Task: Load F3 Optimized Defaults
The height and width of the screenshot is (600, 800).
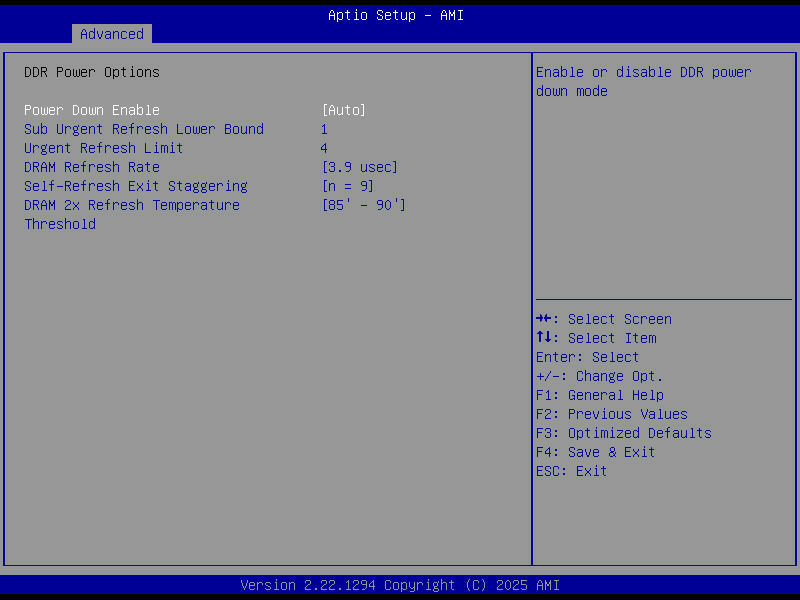Action: pos(623,432)
